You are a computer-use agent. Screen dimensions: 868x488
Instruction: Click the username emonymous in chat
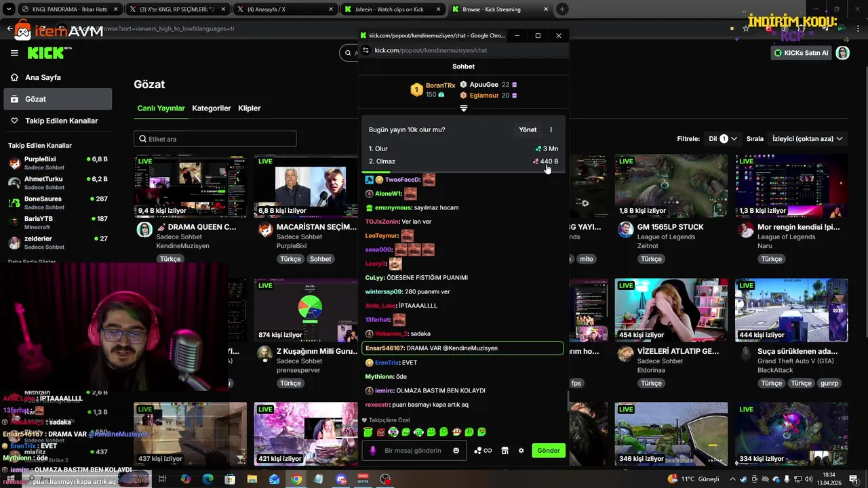393,208
